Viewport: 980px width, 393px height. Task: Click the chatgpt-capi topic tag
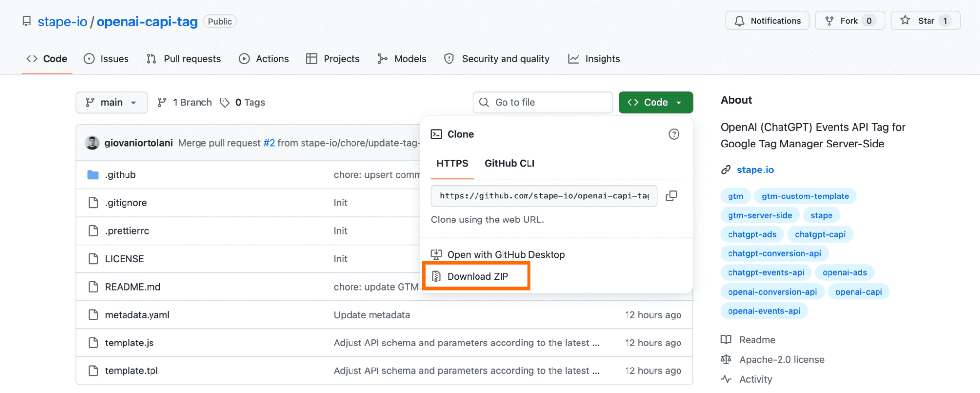820,234
